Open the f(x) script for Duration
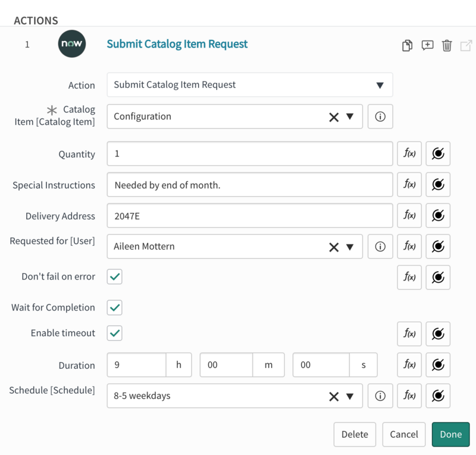This screenshot has height=455, width=476. pyautogui.click(x=409, y=365)
